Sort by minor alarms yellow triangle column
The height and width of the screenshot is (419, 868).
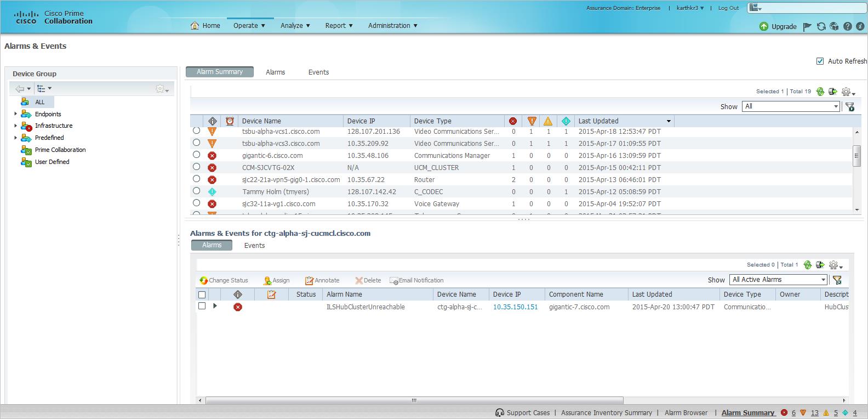(x=548, y=121)
